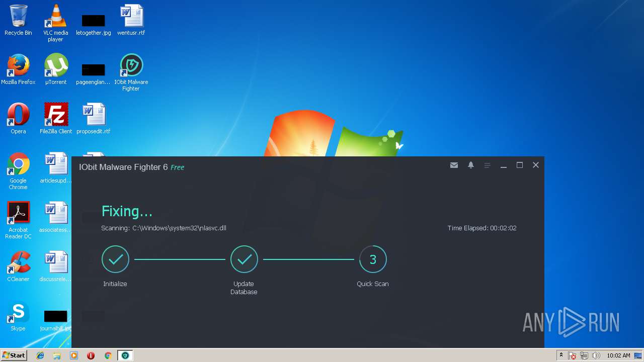Image resolution: width=644 pixels, height=362 pixels.
Task: Click the Quick Scan label
Action: pos(373,284)
